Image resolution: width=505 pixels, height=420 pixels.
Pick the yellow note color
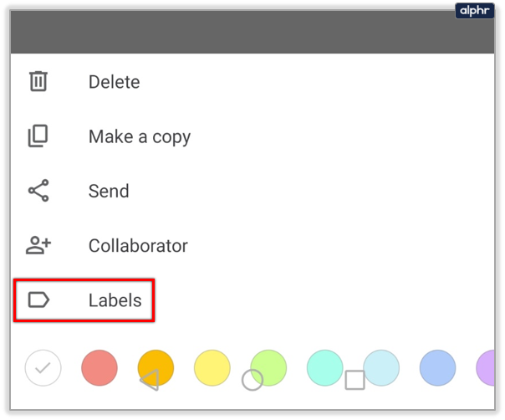pos(212,367)
